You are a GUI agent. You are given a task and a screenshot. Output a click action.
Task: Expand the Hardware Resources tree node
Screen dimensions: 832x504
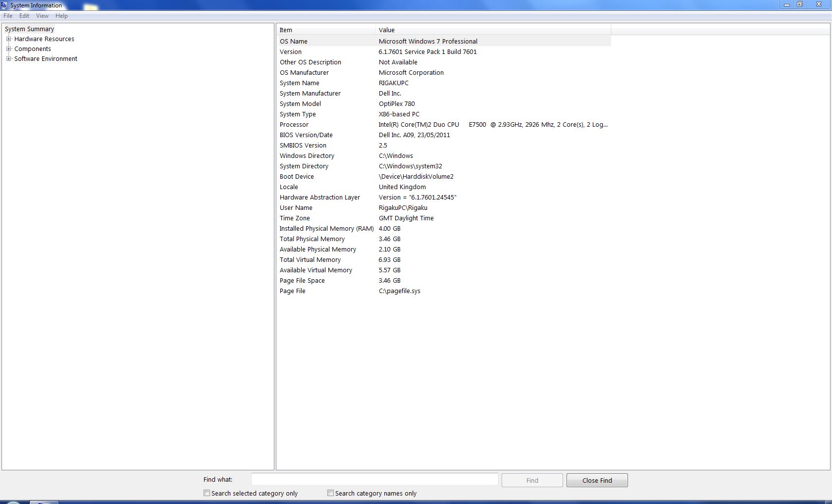coord(8,39)
